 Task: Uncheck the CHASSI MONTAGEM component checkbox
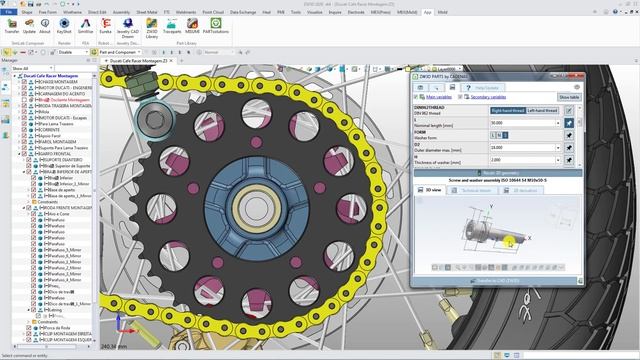pos(24,82)
